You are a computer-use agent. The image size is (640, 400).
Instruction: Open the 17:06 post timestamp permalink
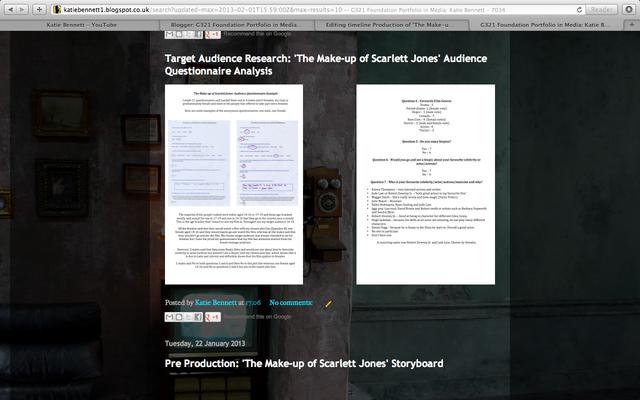point(253,303)
